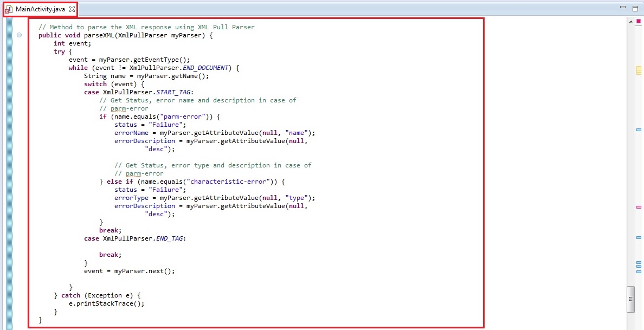The width and height of the screenshot is (644, 330).
Task: Maximize the editor pane
Action: point(635,8)
